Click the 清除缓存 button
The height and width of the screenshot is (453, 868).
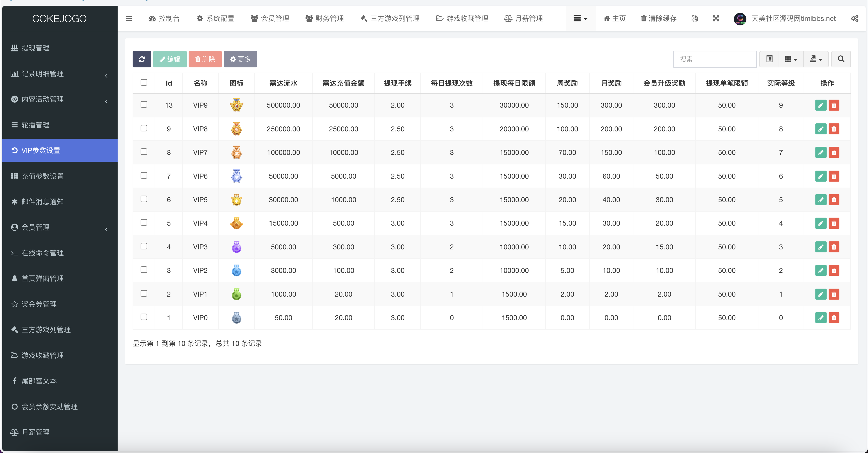click(x=659, y=19)
